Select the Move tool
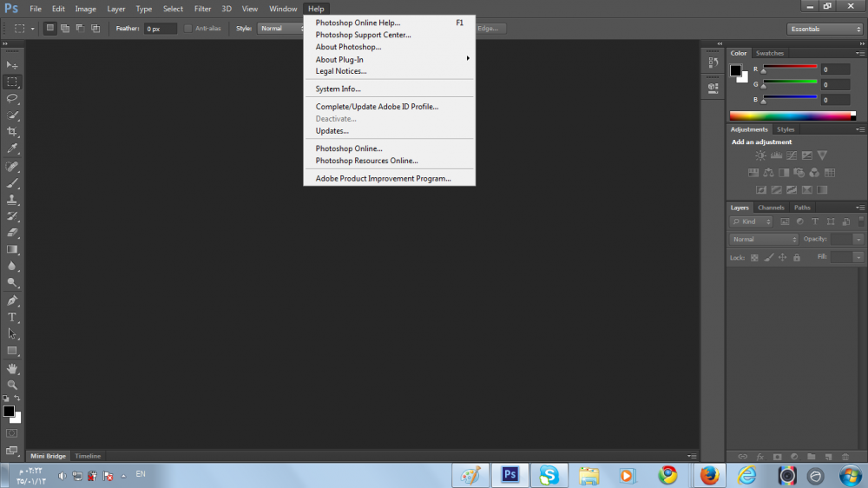 click(x=12, y=65)
